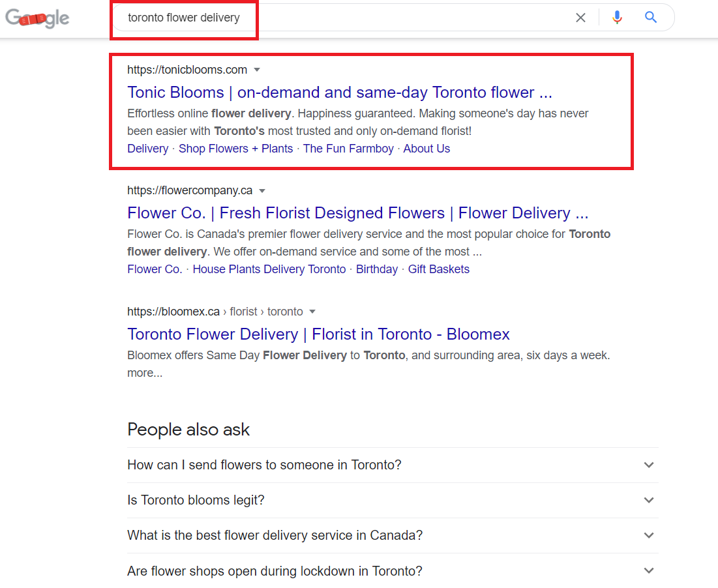Click The Fun Farmboy sitelink

(348, 149)
